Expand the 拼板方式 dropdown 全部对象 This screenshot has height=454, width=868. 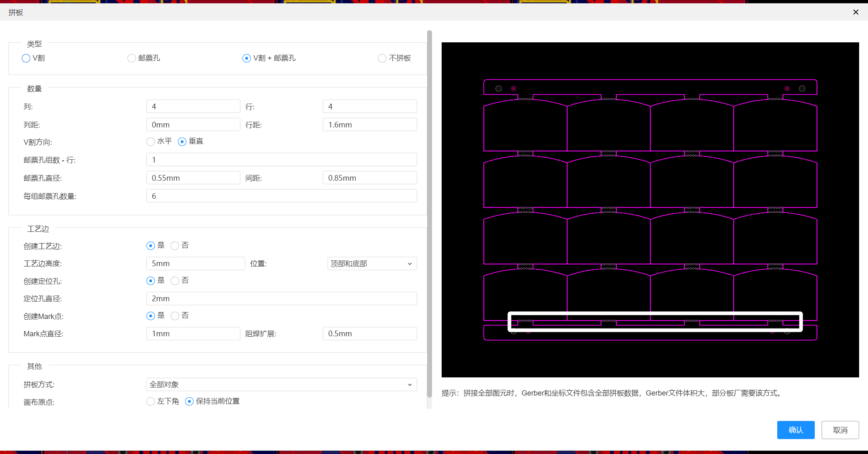tap(281, 385)
